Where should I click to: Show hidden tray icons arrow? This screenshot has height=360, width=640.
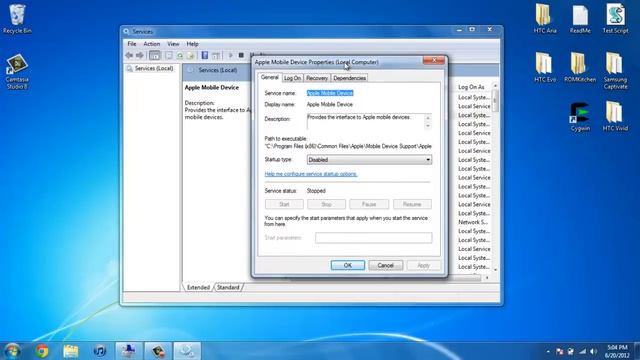(x=548, y=351)
